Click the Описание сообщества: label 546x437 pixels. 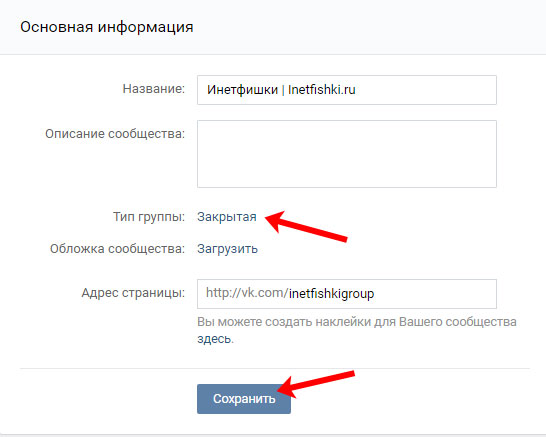tap(115, 134)
